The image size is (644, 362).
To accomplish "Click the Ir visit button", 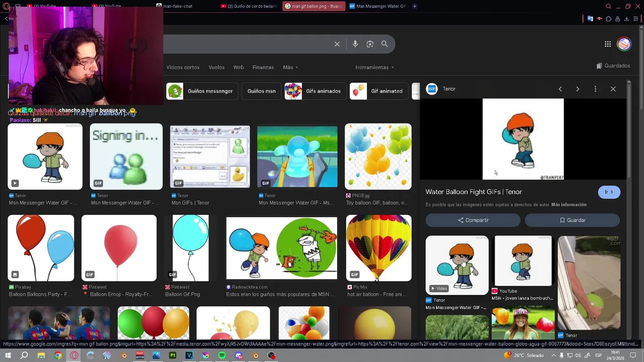I will [x=609, y=192].
